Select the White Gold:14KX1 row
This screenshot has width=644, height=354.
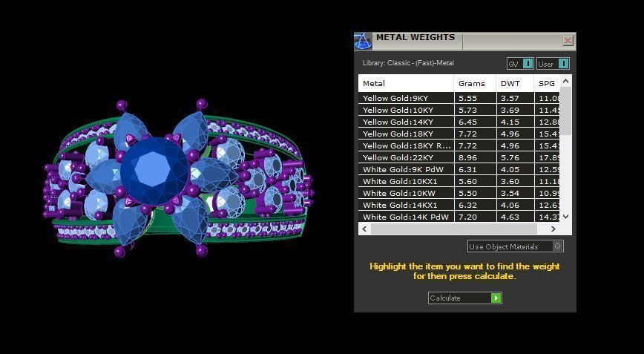pyautogui.click(x=459, y=205)
